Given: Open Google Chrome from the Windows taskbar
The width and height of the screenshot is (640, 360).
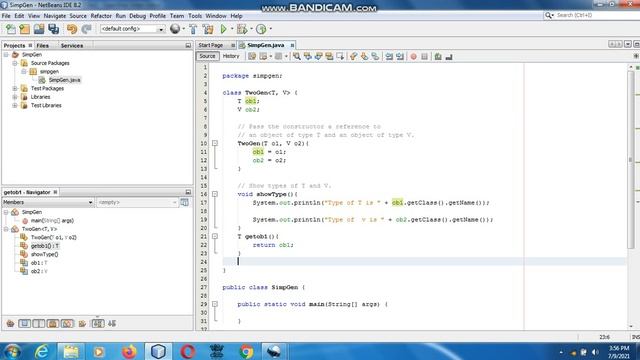Looking at the screenshot, I should [246, 351].
